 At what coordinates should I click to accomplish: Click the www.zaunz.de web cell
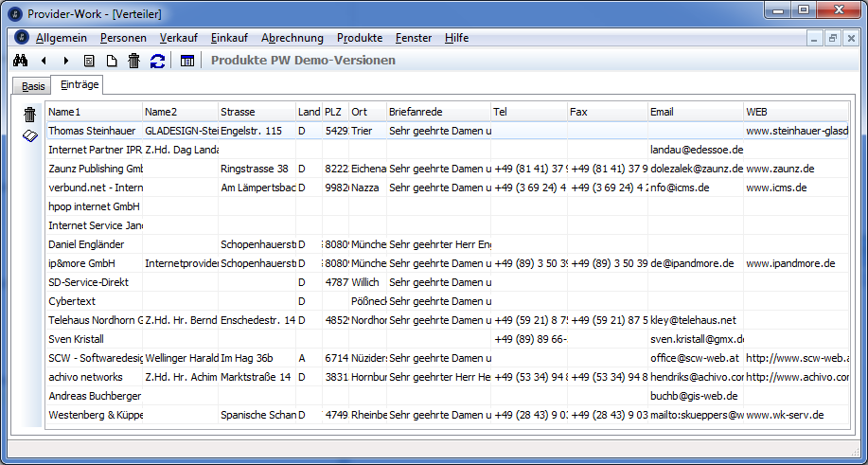(x=795, y=169)
